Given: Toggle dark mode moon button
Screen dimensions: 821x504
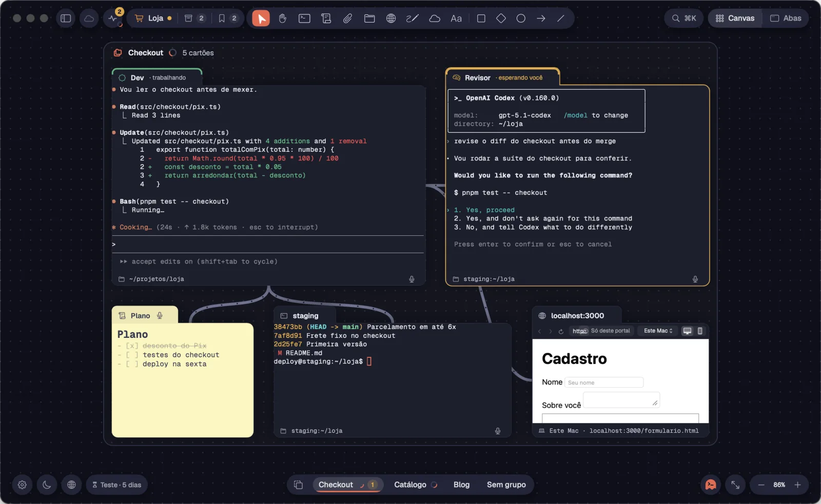Looking at the screenshot, I should pyautogui.click(x=47, y=485).
